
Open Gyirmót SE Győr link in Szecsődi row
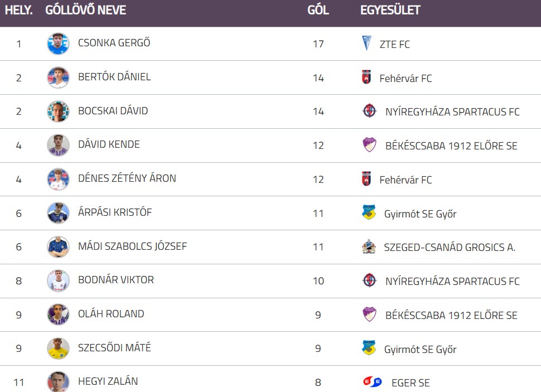click(420, 350)
